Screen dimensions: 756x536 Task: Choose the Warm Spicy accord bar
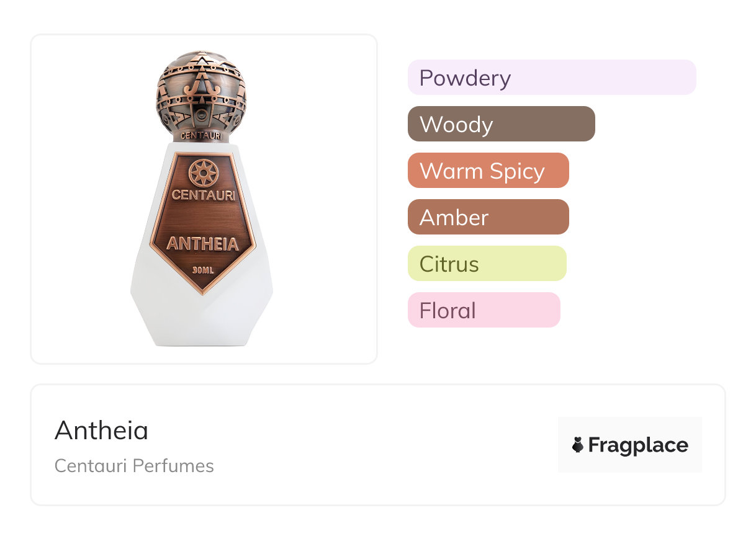click(488, 171)
